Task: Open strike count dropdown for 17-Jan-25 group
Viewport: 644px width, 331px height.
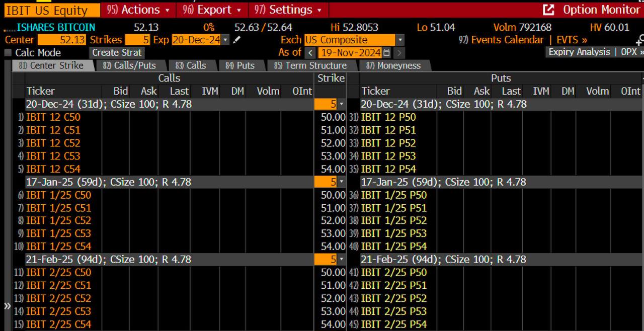Action: point(342,182)
